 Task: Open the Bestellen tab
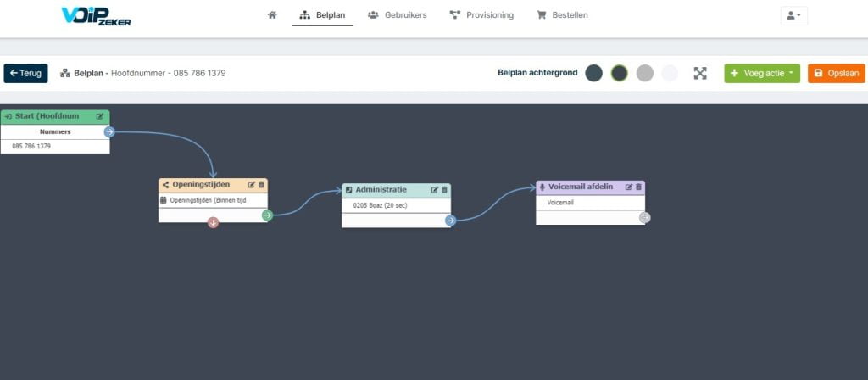(x=563, y=15)
